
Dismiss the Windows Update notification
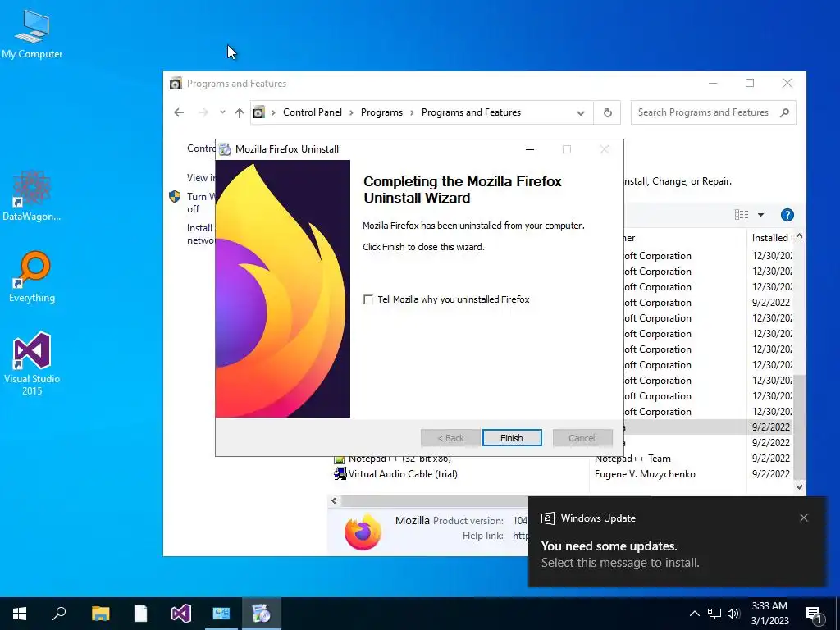pos(804,518)
